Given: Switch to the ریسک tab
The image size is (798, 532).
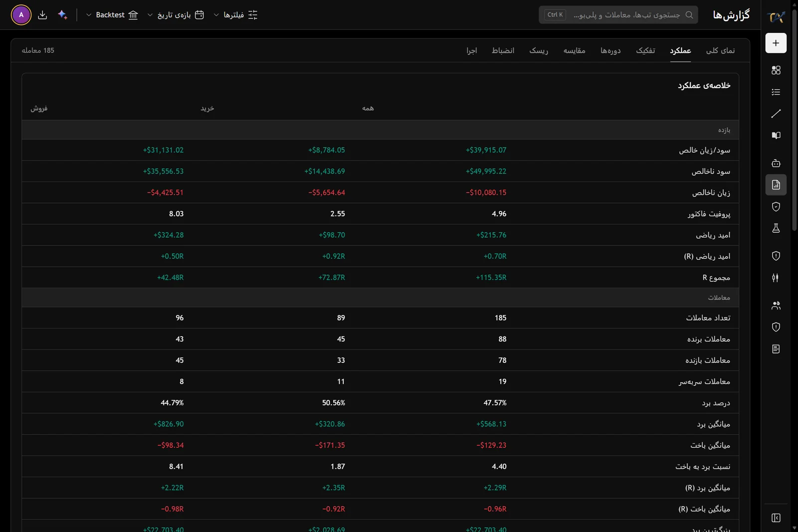Looking at the screenshot, I should coord(539,50).
